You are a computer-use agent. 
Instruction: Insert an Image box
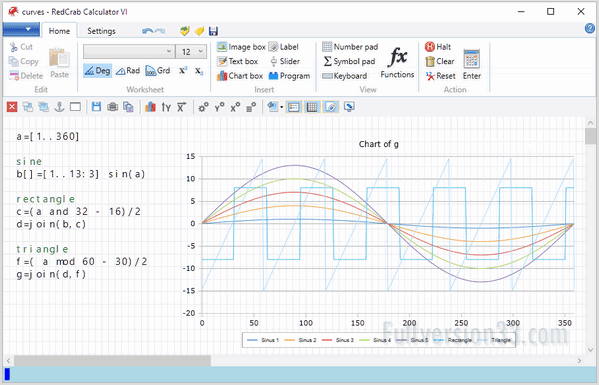[241, 47]
